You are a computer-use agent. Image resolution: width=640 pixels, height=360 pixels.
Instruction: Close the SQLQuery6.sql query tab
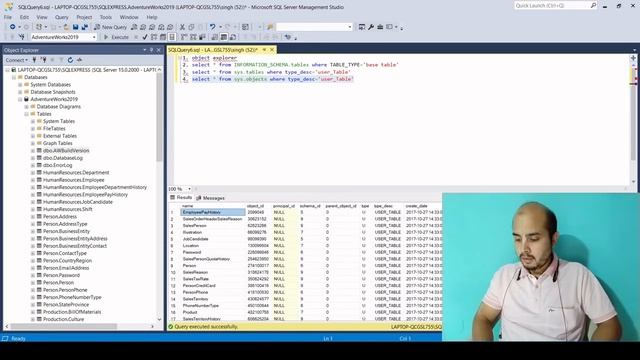coord(272,50)
